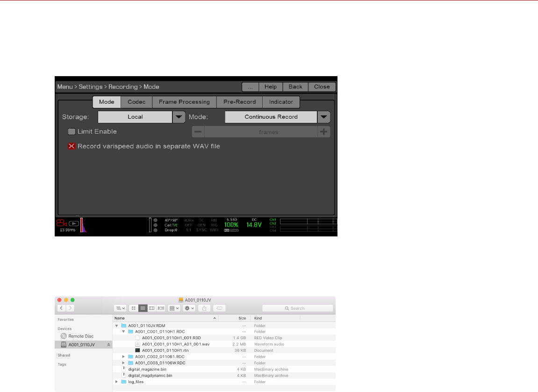Image resolution: width=538 pixels, height=392 pixels.
Task: Go forward in Finder with right chevron
Action: tap(70, 308)
